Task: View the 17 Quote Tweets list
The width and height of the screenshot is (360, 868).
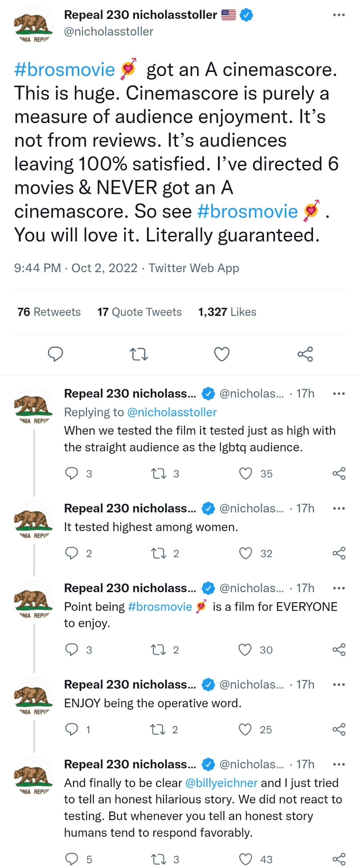Action: [140, 312]
